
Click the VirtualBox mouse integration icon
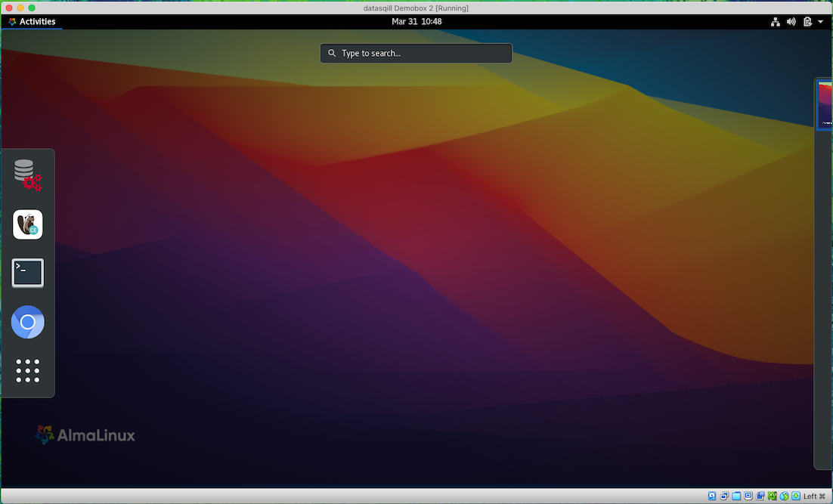[784, 496]
